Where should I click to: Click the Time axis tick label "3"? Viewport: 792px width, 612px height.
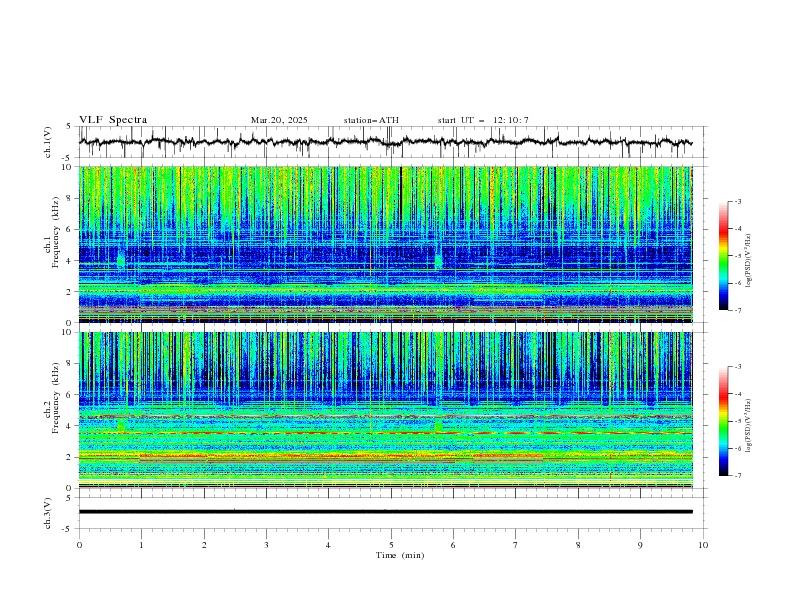266,545
